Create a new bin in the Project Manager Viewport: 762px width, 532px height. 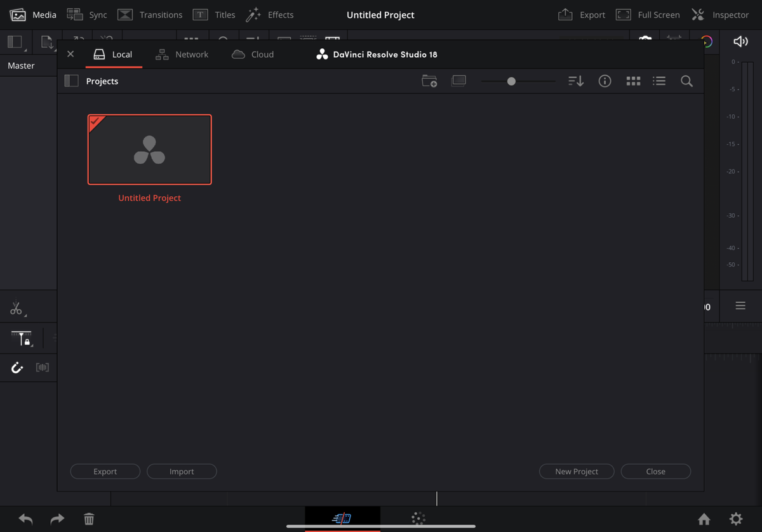429,81
